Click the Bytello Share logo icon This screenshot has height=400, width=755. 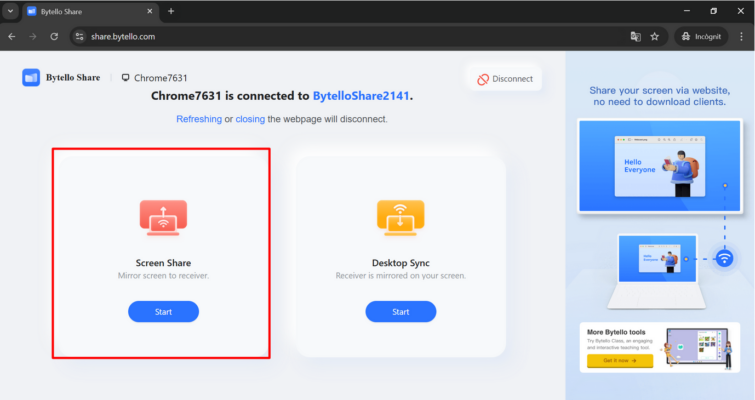pos(31,77)
